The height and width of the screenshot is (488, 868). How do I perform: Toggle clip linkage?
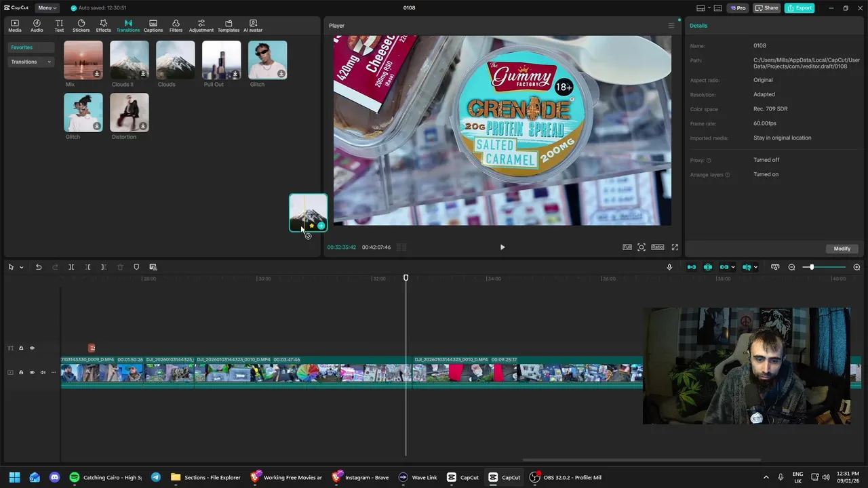(x=724, y=267)
